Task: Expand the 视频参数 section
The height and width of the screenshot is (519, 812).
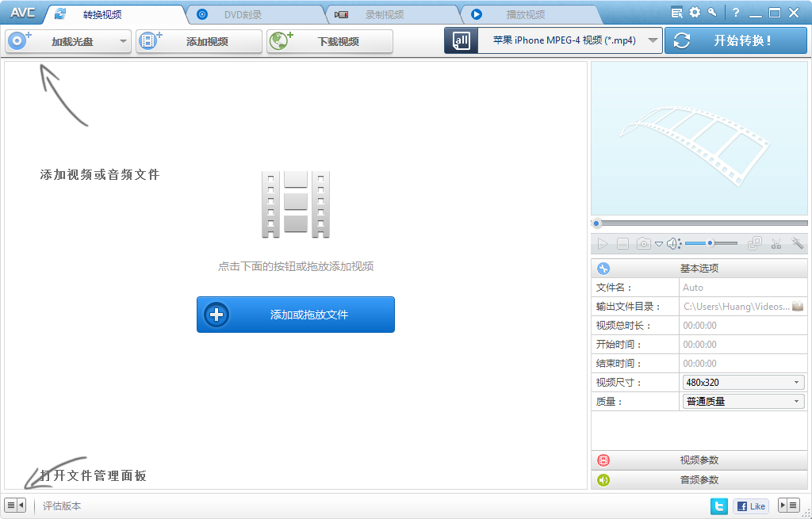Action: pos(699,460)
